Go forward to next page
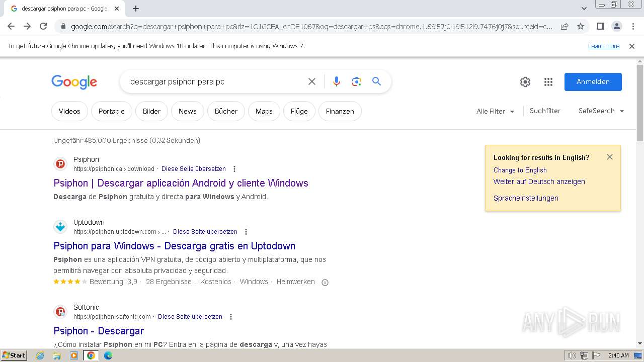644x362 pixels. click(27, 27)
